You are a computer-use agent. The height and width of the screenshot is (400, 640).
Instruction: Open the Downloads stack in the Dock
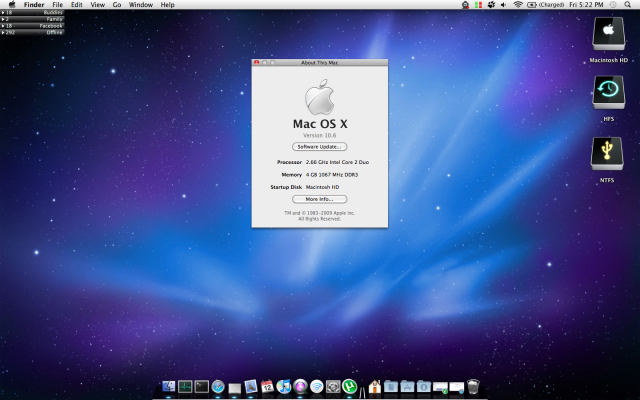[424, 387]
